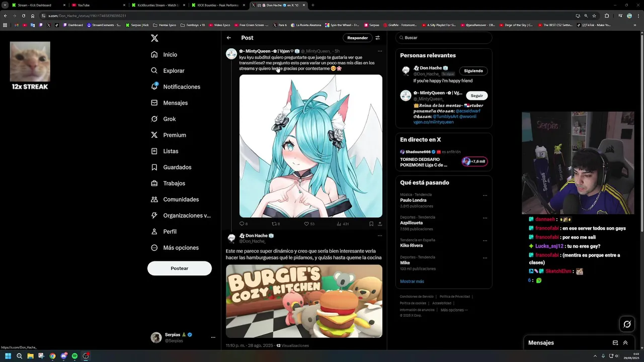Open the reply sorting filter icon
This screenshot has height=362, width=644.
[x=378, y=38]
